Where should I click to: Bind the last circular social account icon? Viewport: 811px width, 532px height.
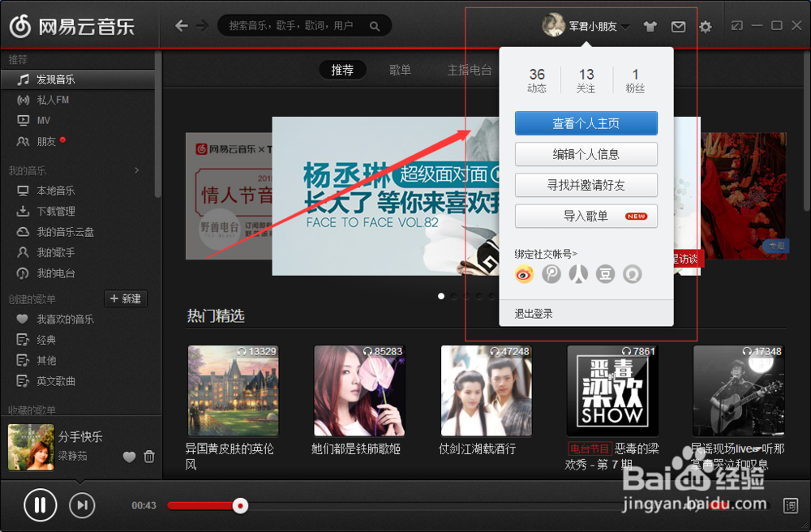[632, 274]
